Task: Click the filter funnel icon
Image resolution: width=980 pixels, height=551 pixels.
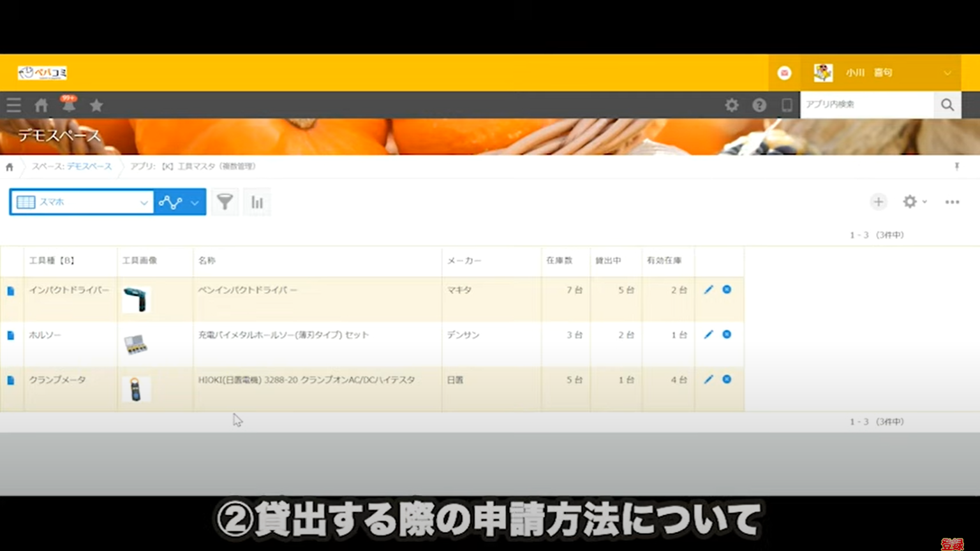Action: pos(225,202)
